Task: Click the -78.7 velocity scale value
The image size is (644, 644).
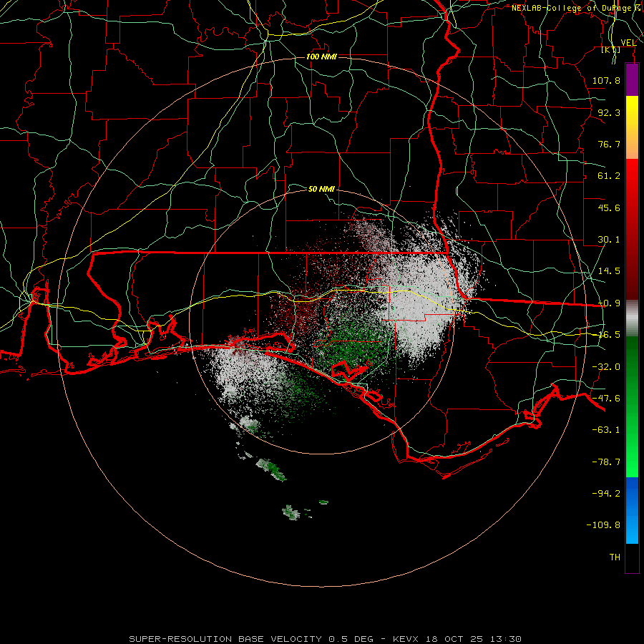Action: point(606,462)
